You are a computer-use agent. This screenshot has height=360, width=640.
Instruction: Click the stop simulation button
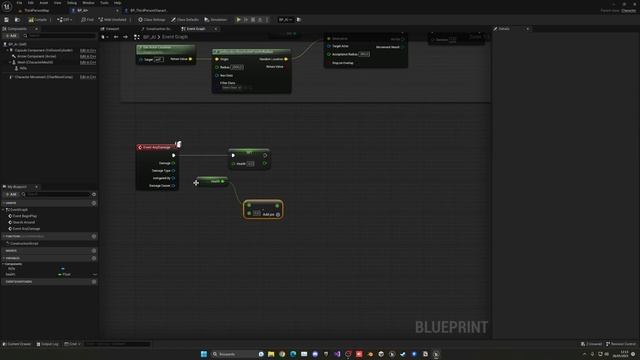(253, 20)
